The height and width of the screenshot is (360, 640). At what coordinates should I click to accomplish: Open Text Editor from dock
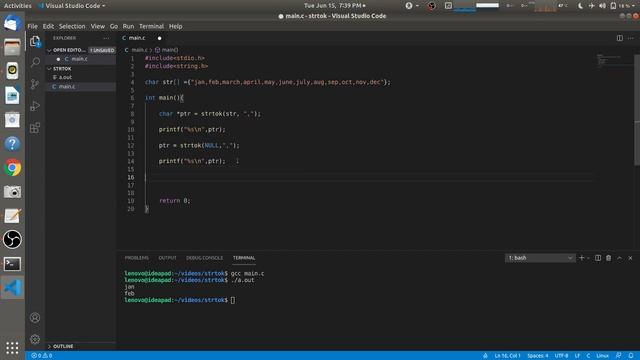[12, 216]
